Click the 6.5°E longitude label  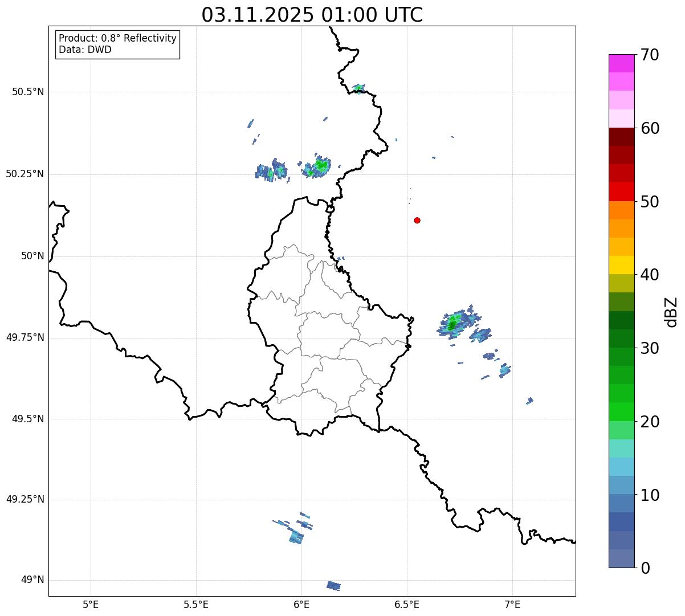click(x=407, y=604)
